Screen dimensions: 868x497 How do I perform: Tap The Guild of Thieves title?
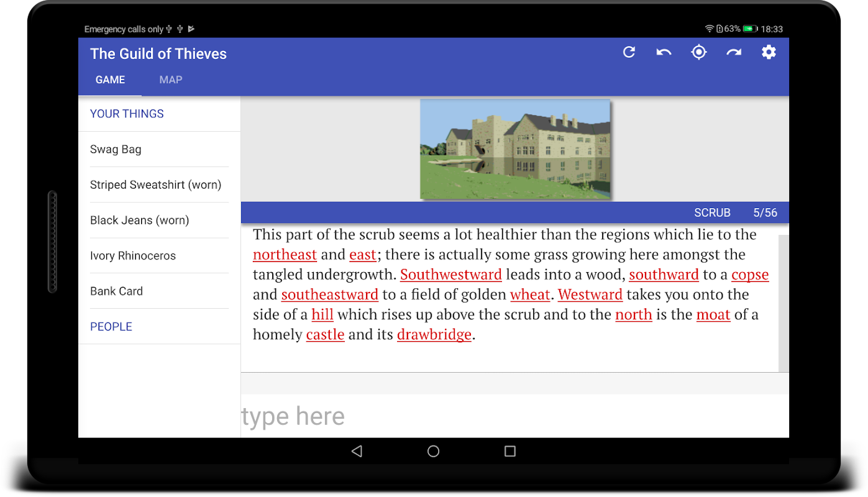tap(158, 53)
